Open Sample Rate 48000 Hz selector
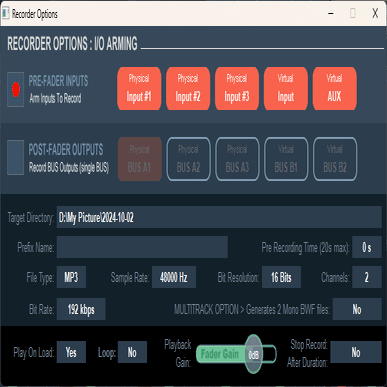 [x=174, y=277]
